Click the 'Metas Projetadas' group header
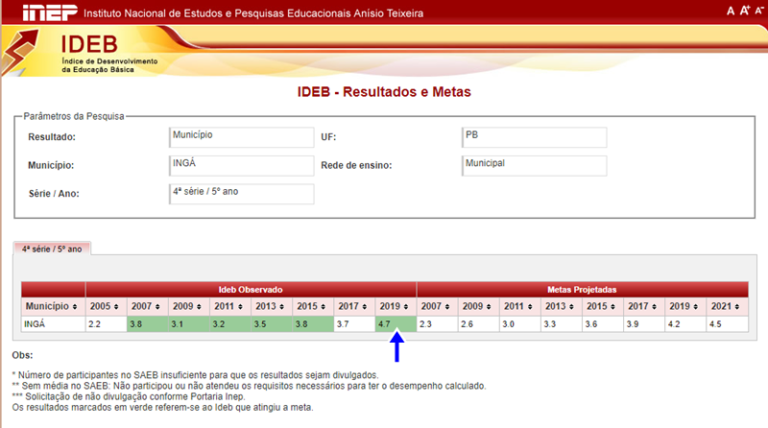The image size is (768, 428). (x=581, y=289)
